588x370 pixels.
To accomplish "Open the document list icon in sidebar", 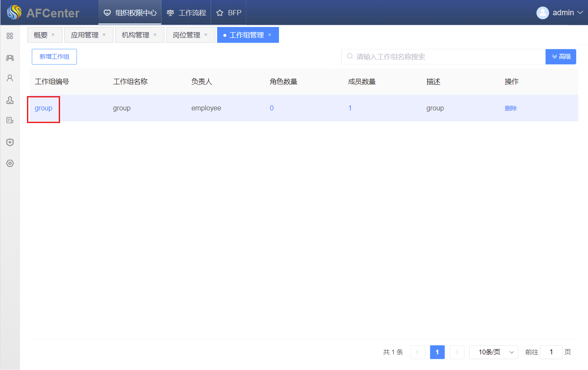I will click(10, 120).
